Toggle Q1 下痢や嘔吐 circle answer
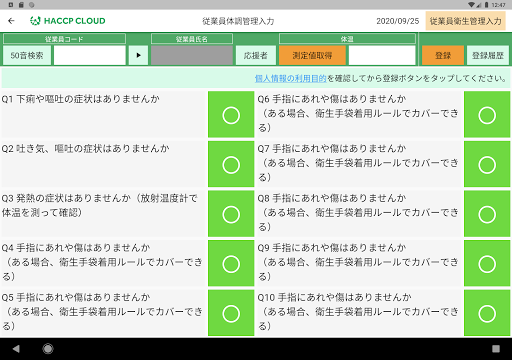 [231, 114]
